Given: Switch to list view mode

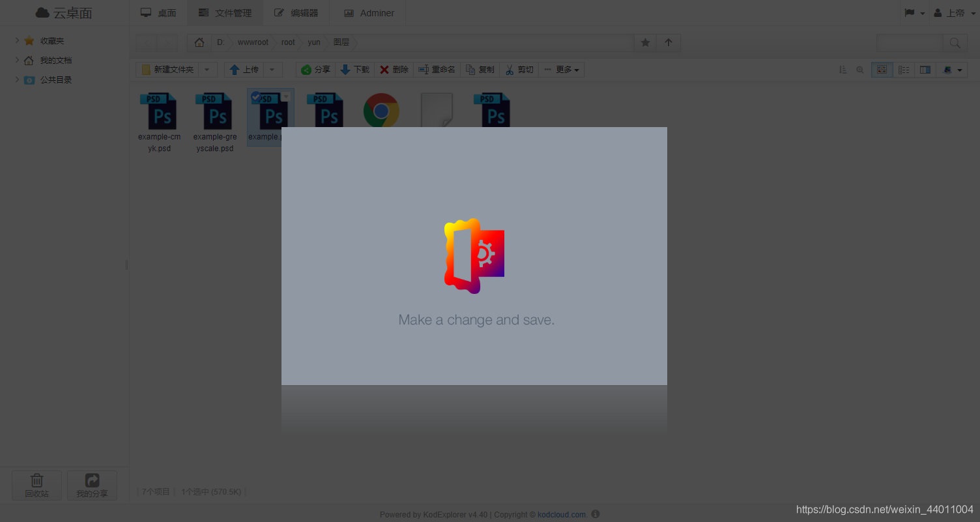Looking at the screenshot, I should tap(904, 70).
